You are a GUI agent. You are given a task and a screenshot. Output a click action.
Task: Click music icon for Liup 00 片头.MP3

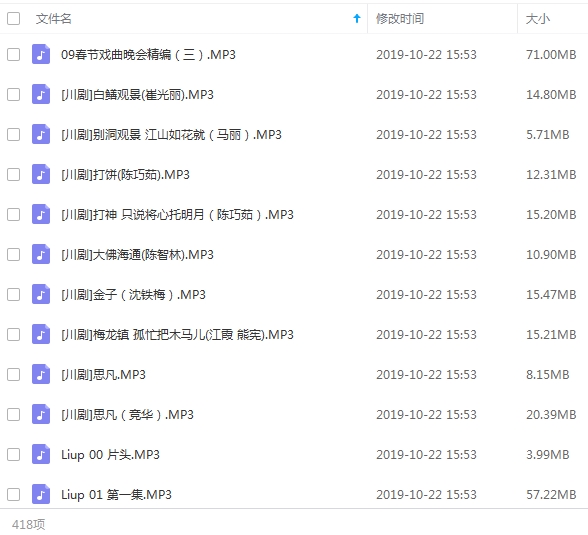41,454
